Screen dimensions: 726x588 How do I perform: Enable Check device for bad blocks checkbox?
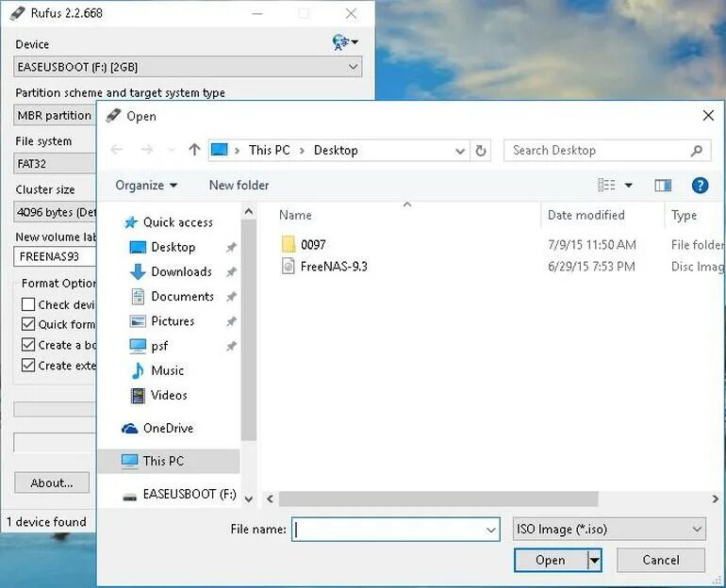click(28, 304)
